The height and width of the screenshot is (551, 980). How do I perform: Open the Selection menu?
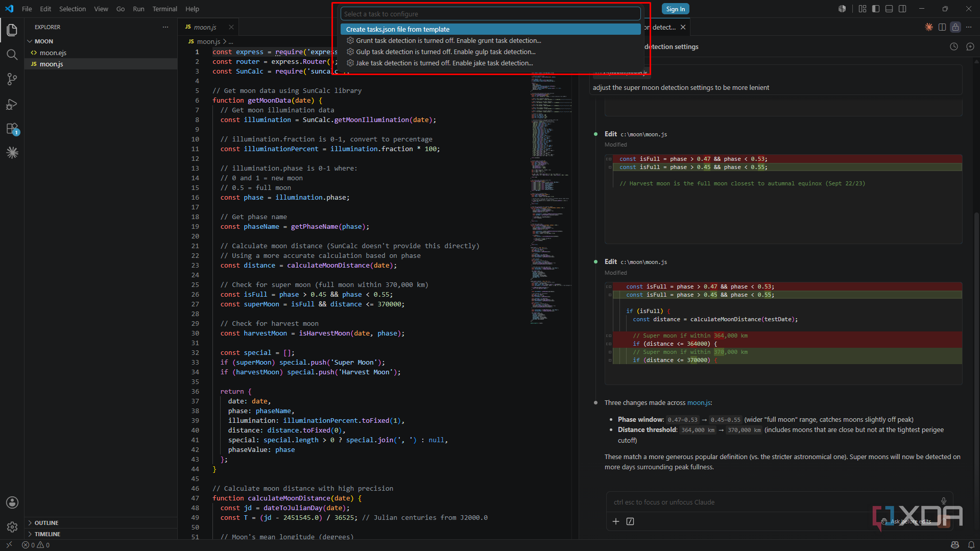(73, 9)
